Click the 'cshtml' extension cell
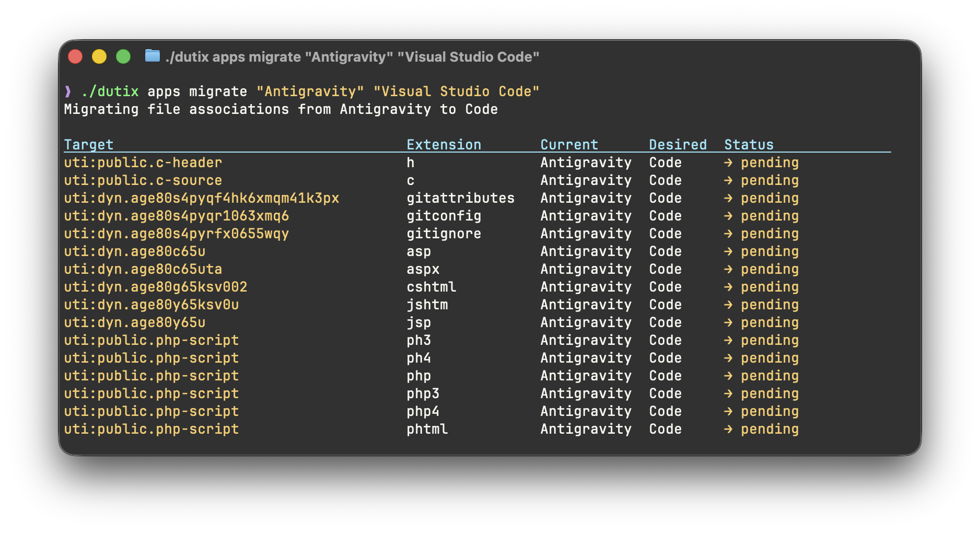The image size is (980, 533). pos(431,287)
